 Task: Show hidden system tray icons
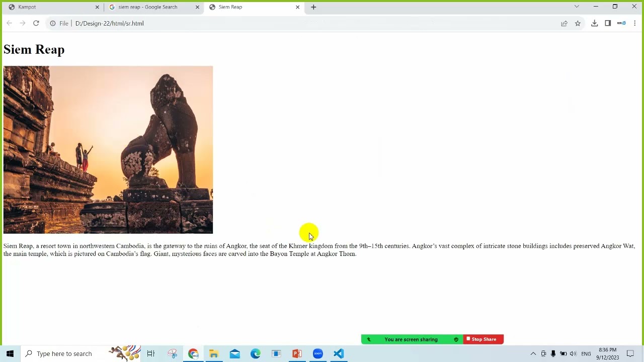tap(533, 353)
